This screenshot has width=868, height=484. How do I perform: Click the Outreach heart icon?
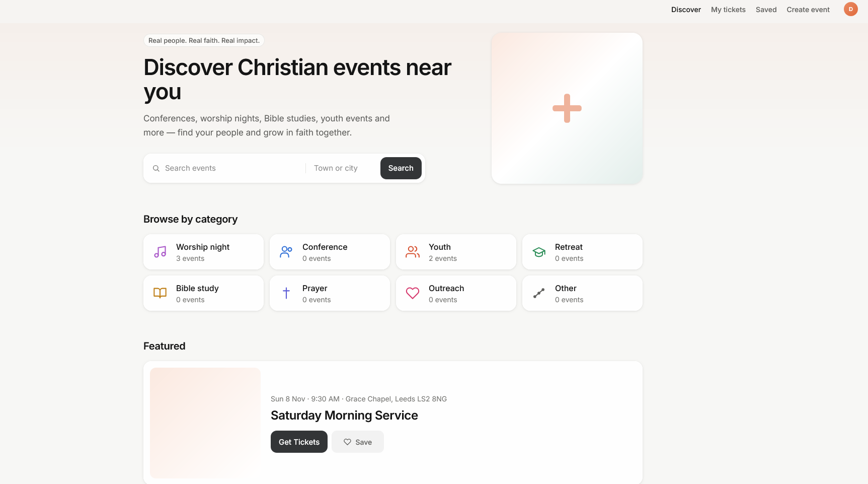[413, 293]
